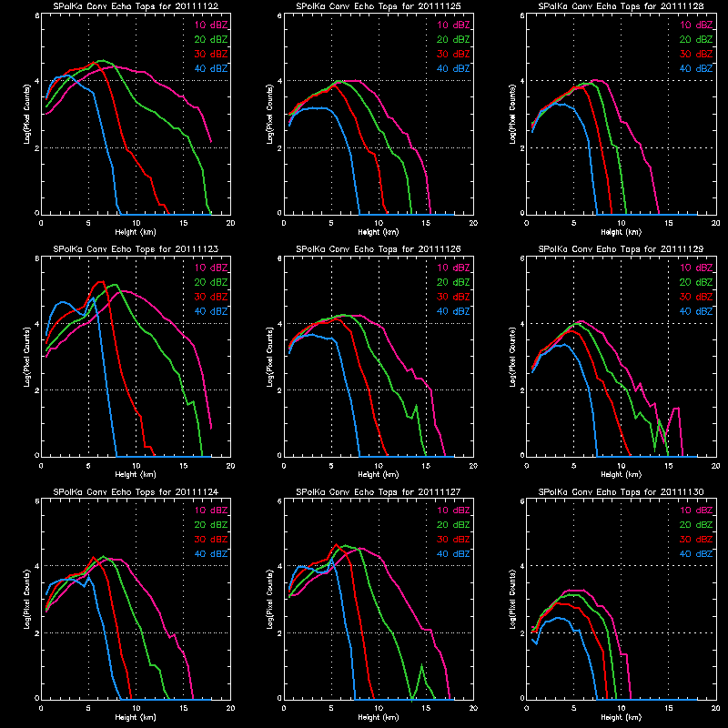Choose the 40 dBZ legend entry in the 20111124 plot
This screenshot has width=728, height=728.
click(211, 554)
